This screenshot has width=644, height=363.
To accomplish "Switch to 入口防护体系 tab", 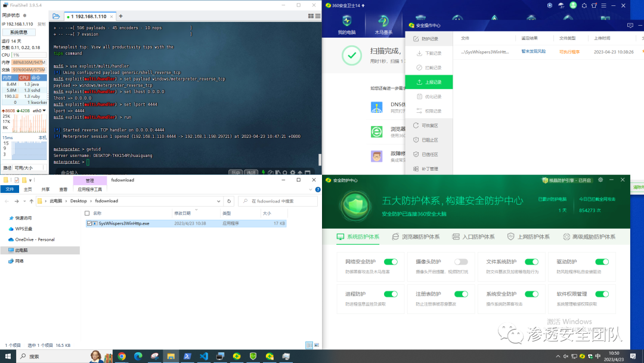I will click(473, 237).
